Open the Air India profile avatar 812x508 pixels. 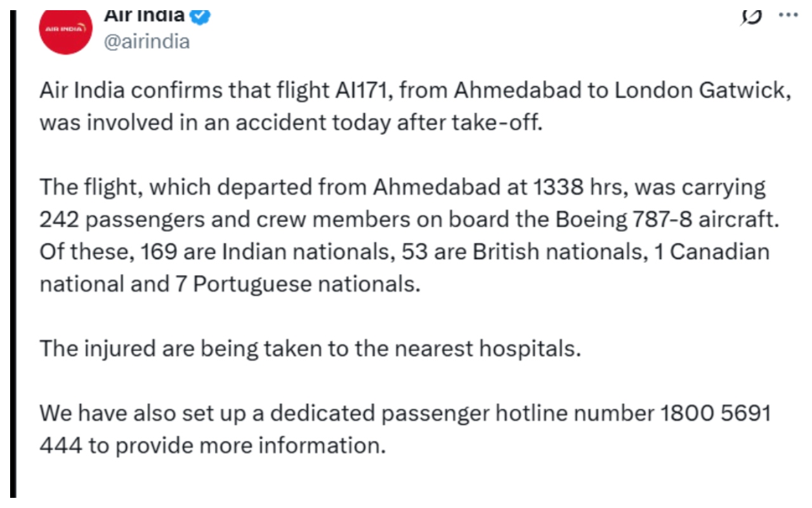[67, 29]
